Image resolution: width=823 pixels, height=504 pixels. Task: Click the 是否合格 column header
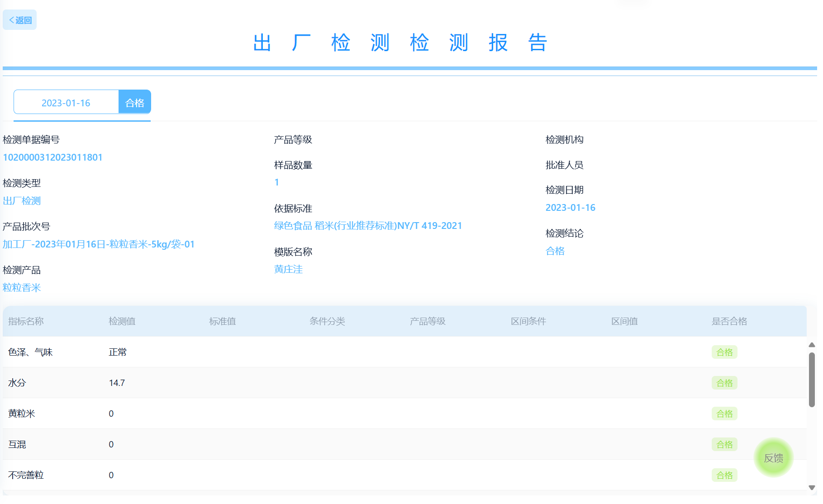click(x=729, y=321)
